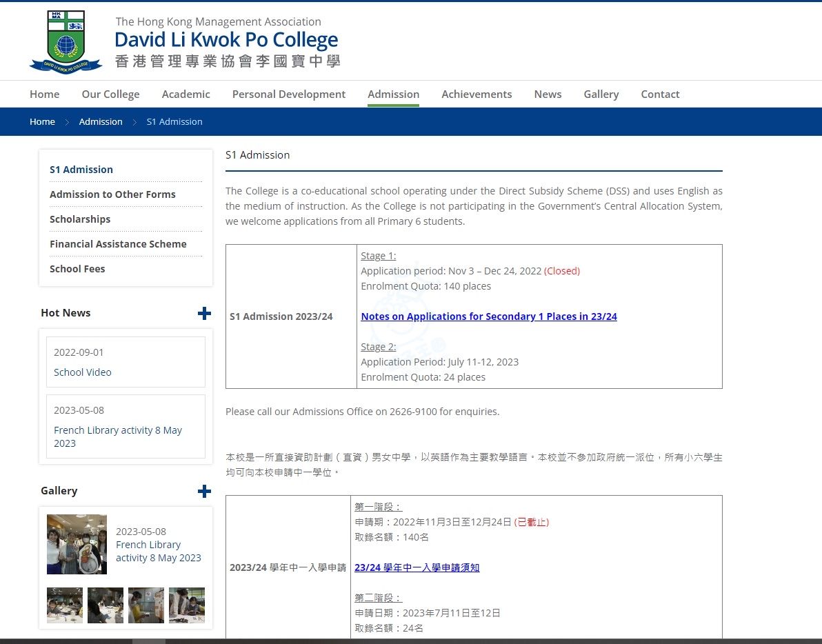The height and width of the screenshot is (644, 822).
Task: Open first small gallery thumbnail
Action: coord(65,605)
